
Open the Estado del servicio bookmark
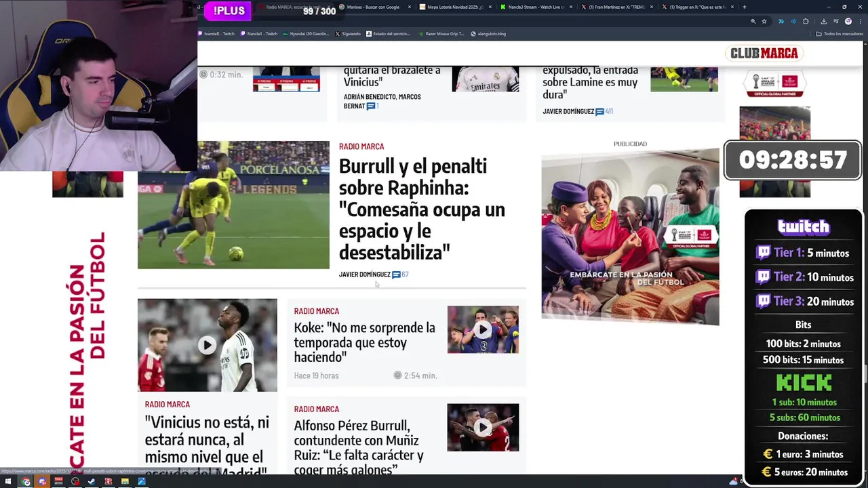tap(389, 34)
